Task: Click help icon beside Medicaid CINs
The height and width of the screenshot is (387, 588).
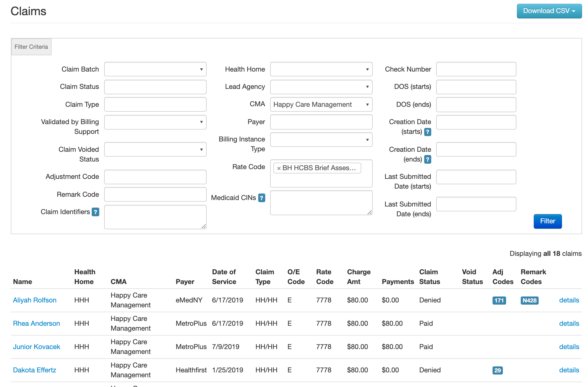Action: pyautogui.click(x=261, y=198)
